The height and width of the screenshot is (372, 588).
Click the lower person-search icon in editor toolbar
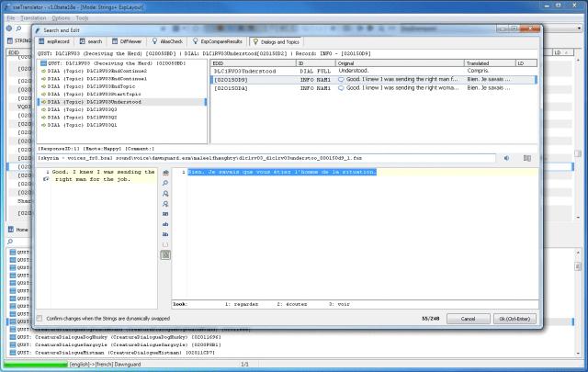[165, 204]
